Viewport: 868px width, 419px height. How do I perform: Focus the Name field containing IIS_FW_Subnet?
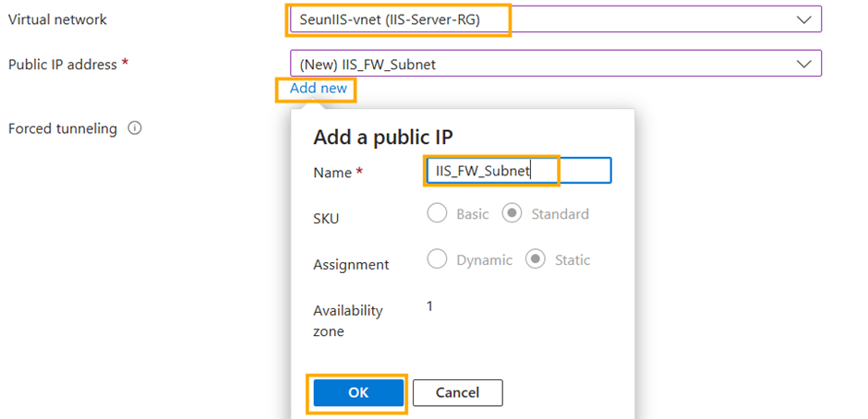(518, 171)
